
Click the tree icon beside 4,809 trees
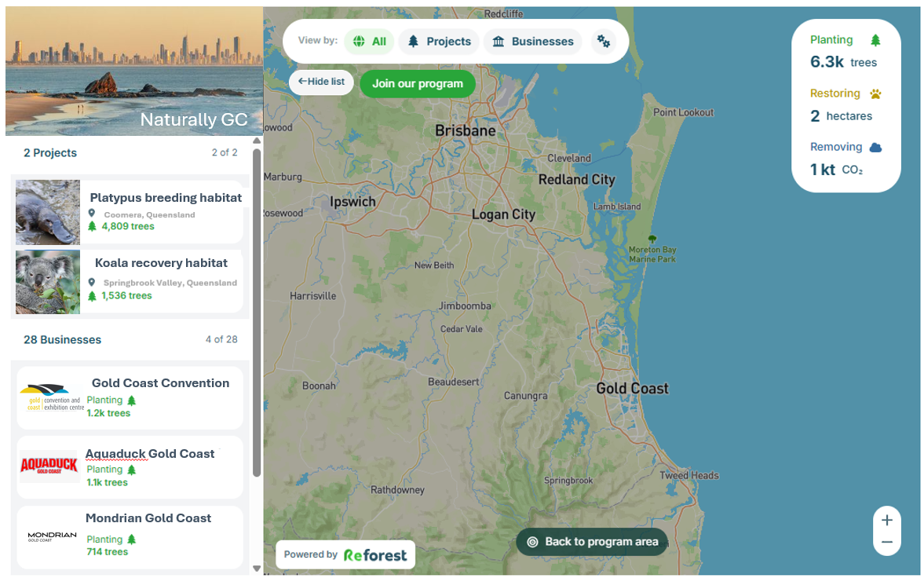pos(92,226)
